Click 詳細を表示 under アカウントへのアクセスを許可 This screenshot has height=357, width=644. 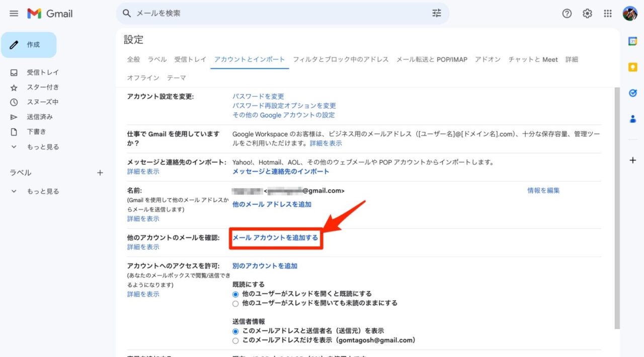click(x=143, y=294)
